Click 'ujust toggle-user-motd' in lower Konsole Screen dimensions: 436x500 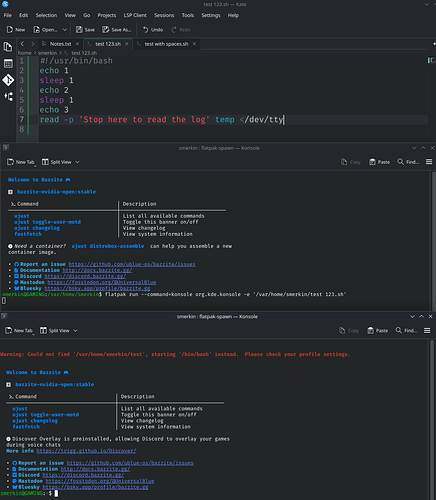46,415
